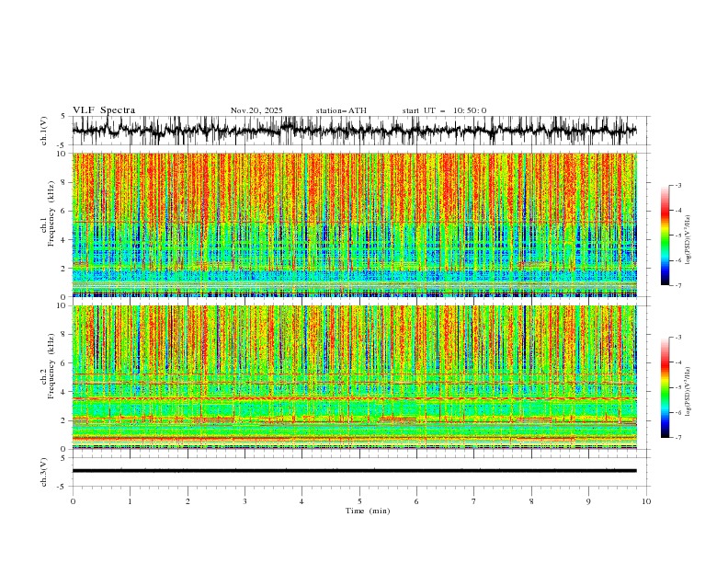Click time-axis tick label "7"
Screen dimensions: 728x563
474,501
